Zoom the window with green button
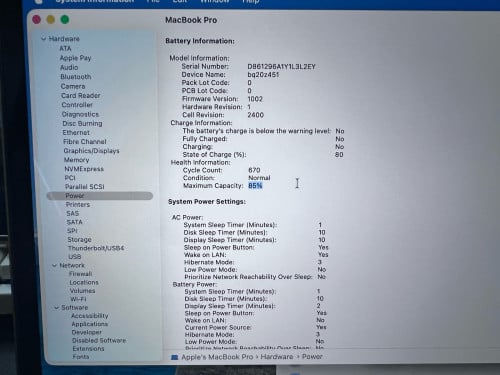This screenshot has width=500, height=375. 65,20
